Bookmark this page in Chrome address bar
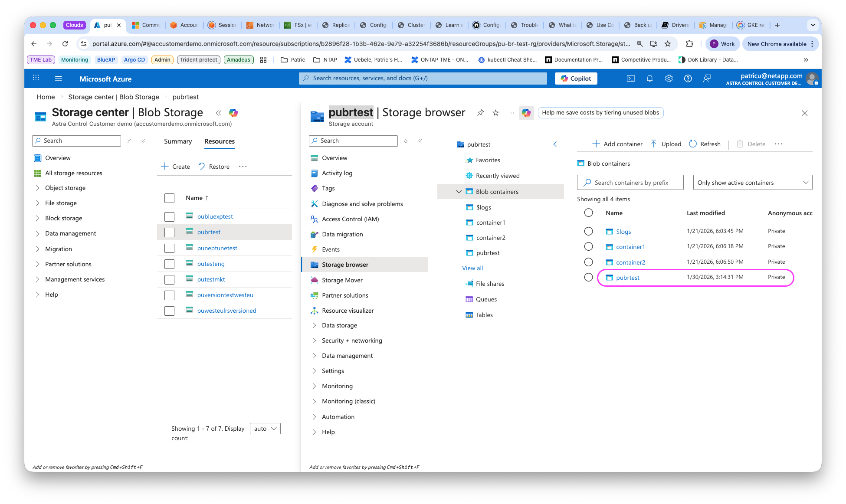Image resolution: width=846 pixels, height=504 pixels. click(668, 44)
